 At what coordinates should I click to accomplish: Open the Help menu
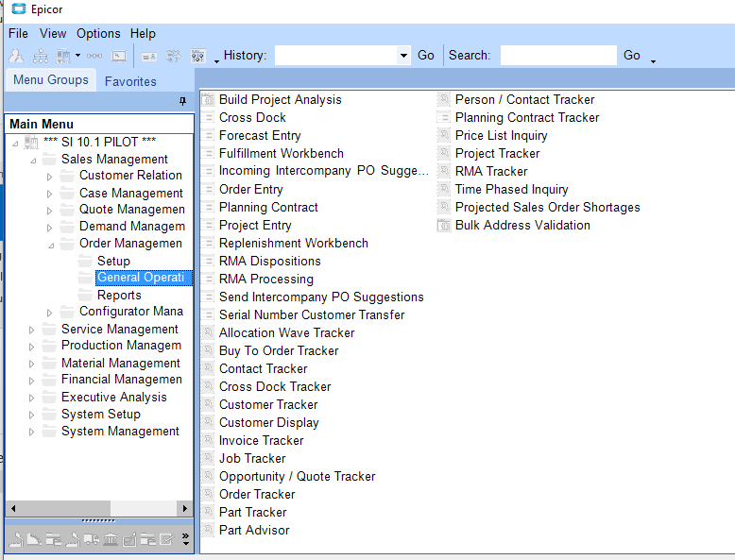143,34
